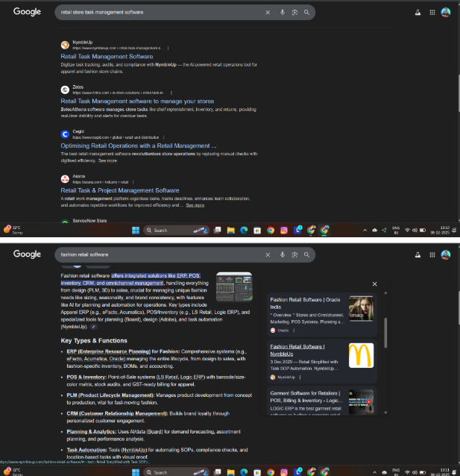Image resolution: width=460 pixels, height=476 pixels.
Task: Open Microsoft Store in the upper screenshot's taskbar
Action: pyautogui.click(x=257, y=231)
